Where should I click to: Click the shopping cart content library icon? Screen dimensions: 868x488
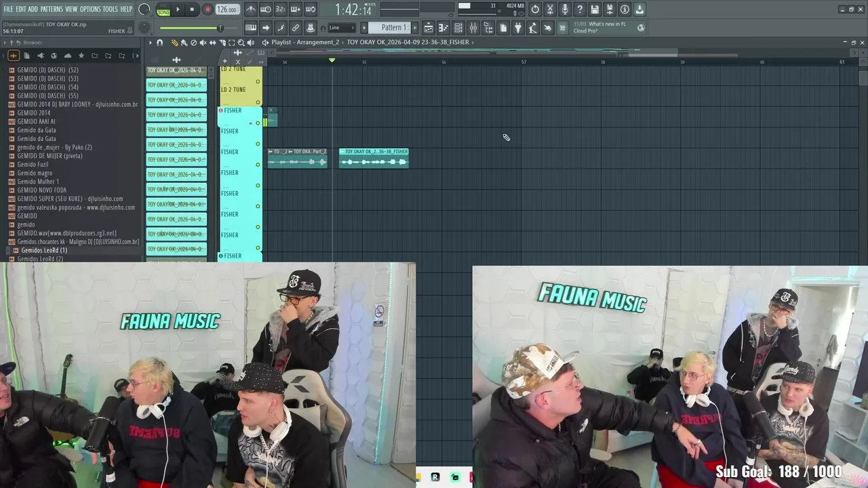pos(562,28)
